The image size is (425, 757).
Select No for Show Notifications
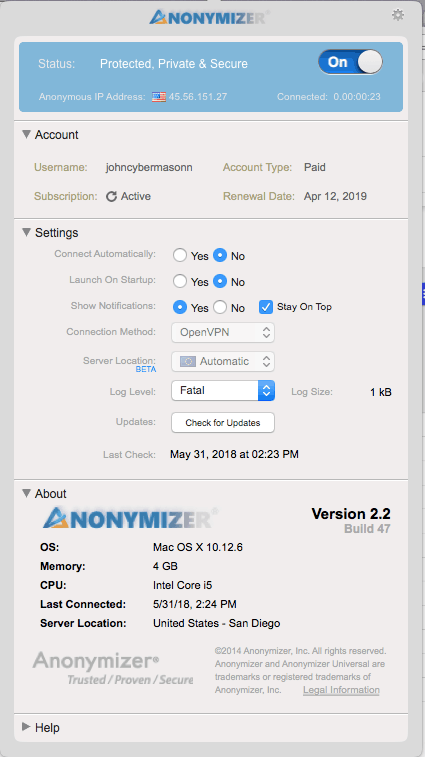220,307
